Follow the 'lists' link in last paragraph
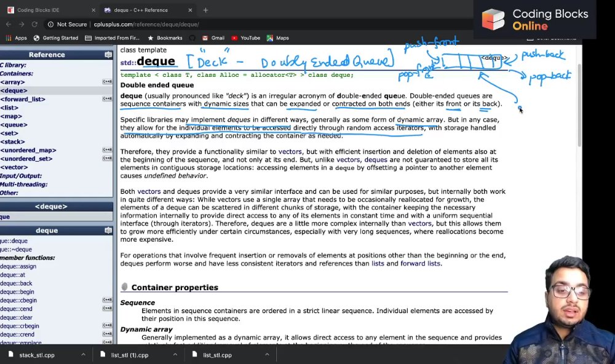This screenshot has height=364, width=615. [x=378, y=264]
